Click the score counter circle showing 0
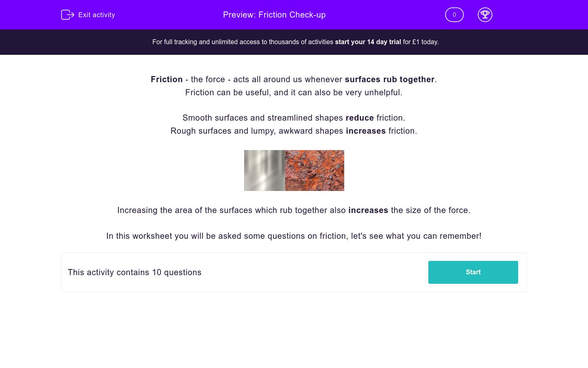588x368 pixels. [454, 15]
